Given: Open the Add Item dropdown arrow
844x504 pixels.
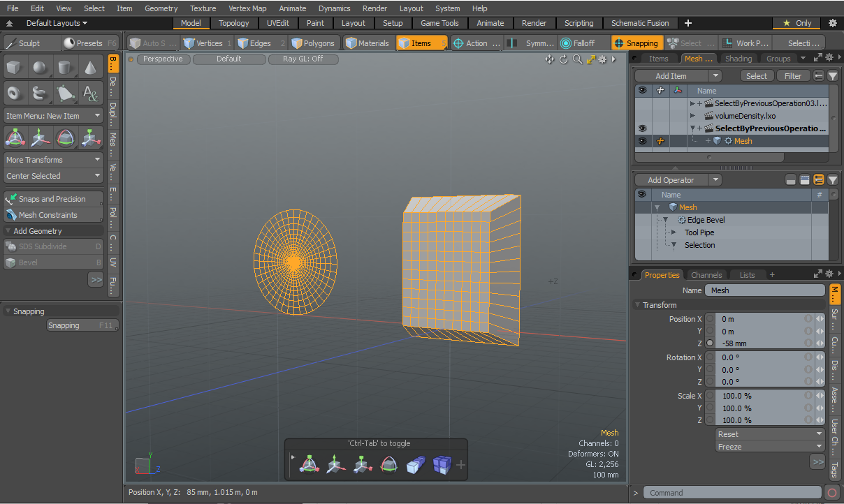Looking at the screenshot, I should point(715,76).
